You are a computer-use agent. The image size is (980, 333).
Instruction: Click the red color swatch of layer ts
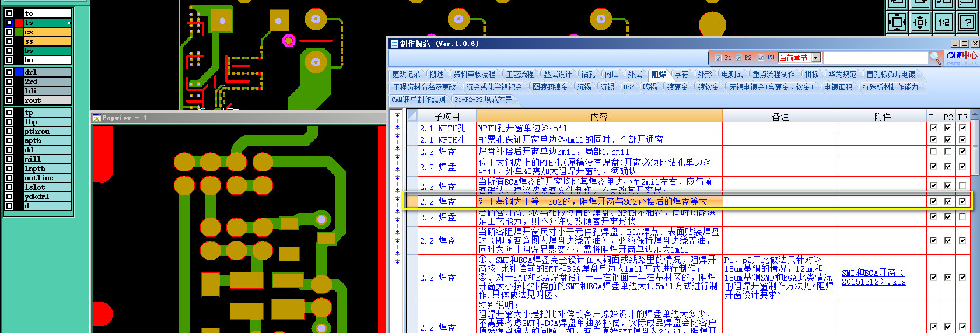(19, 23)
